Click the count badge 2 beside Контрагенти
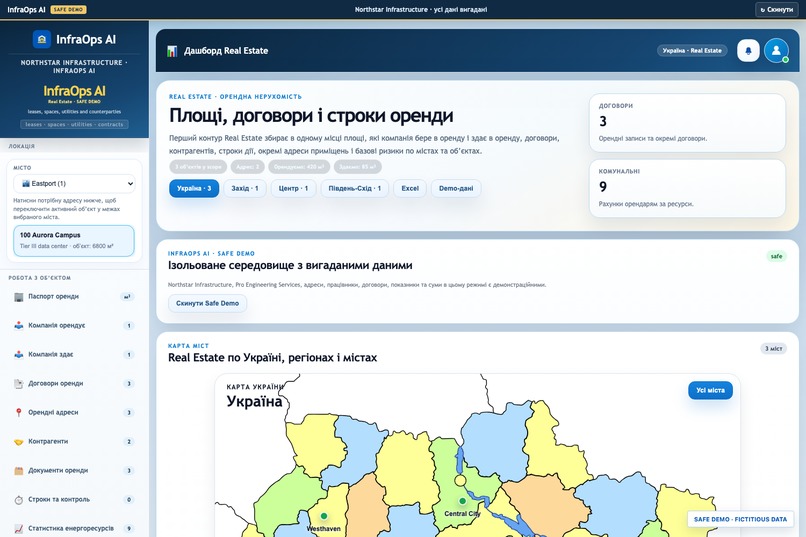 pos(129,441)
